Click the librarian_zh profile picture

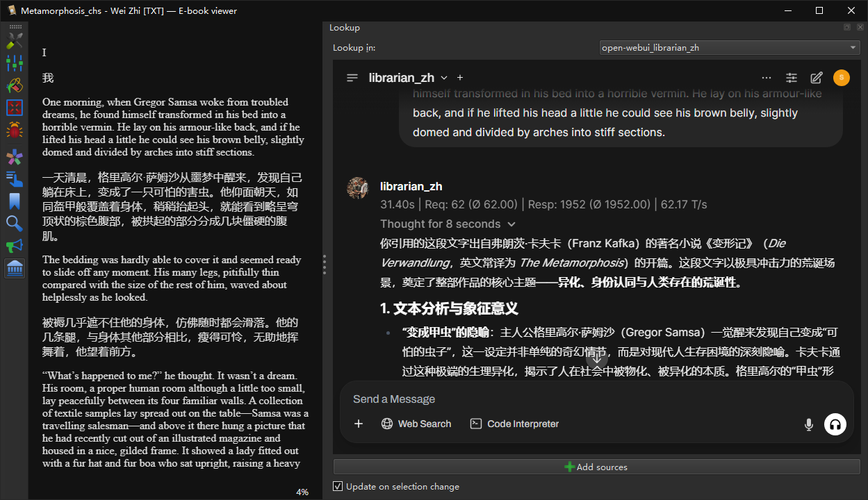click(x=357, y=188)
